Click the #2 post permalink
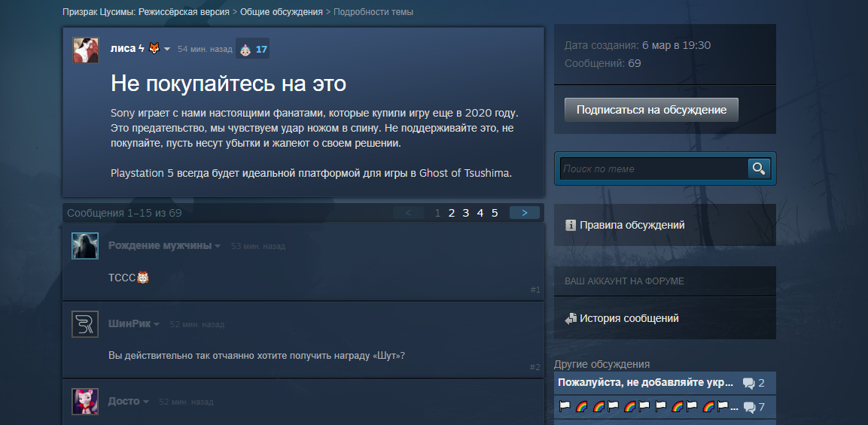 click(x=535, y=367)
